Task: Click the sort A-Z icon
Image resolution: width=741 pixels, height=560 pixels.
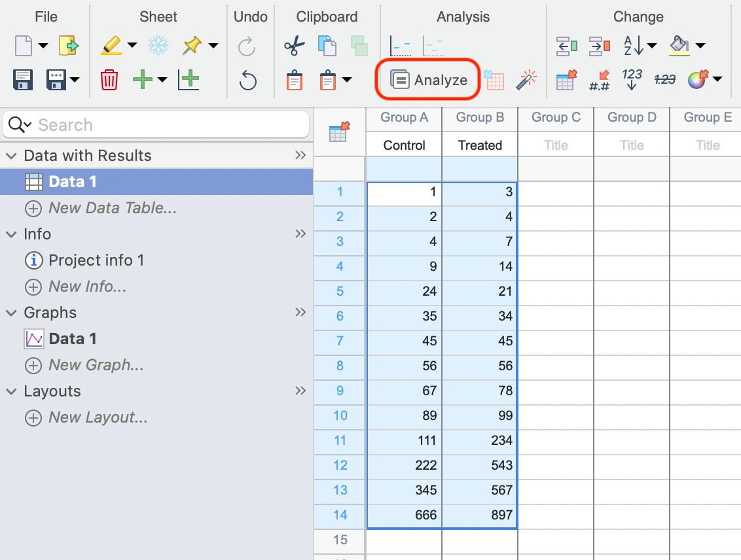Action: point(633,46)
